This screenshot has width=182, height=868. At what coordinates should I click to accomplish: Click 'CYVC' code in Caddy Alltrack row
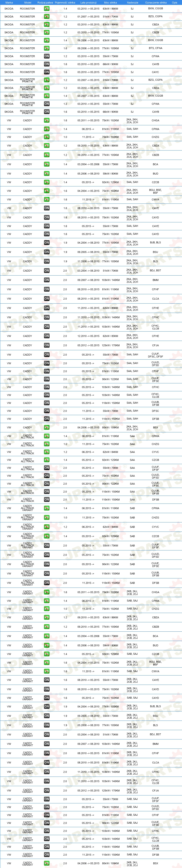coord(155,452)
